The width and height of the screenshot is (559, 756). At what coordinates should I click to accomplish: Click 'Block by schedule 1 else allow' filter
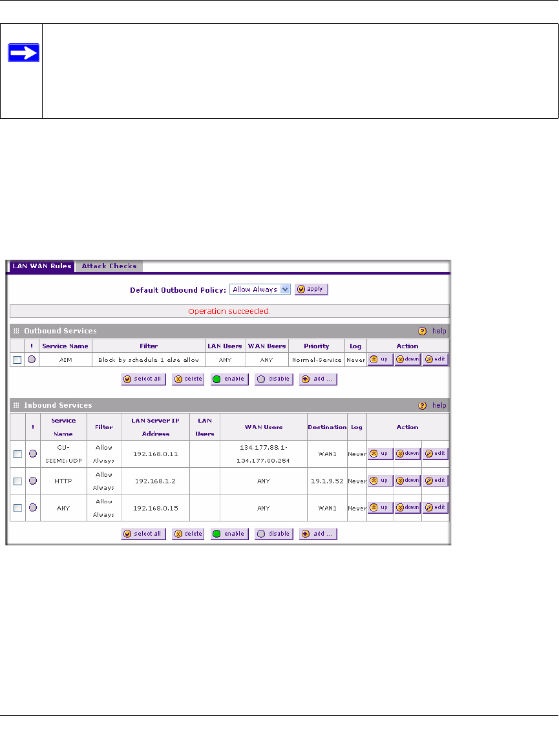[x=149, y=360]
